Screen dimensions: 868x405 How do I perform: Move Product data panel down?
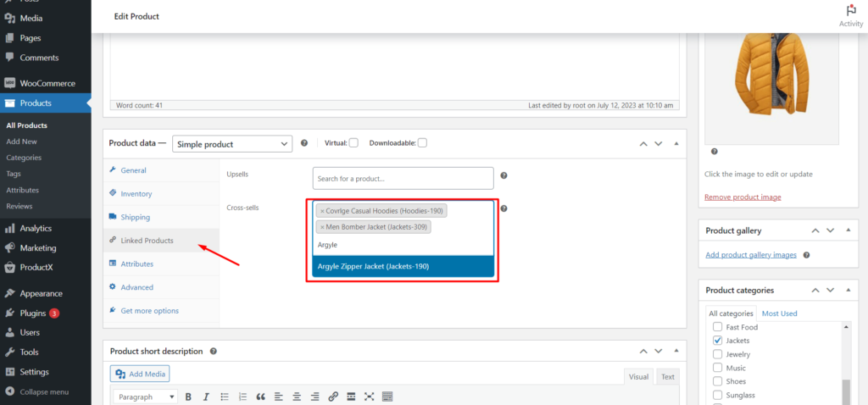(658, 143)
